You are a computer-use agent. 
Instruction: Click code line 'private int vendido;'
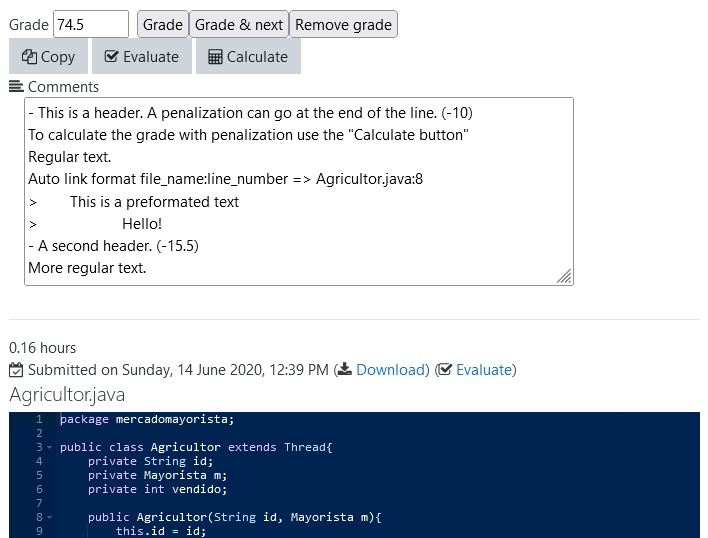[x=158, y=489]
